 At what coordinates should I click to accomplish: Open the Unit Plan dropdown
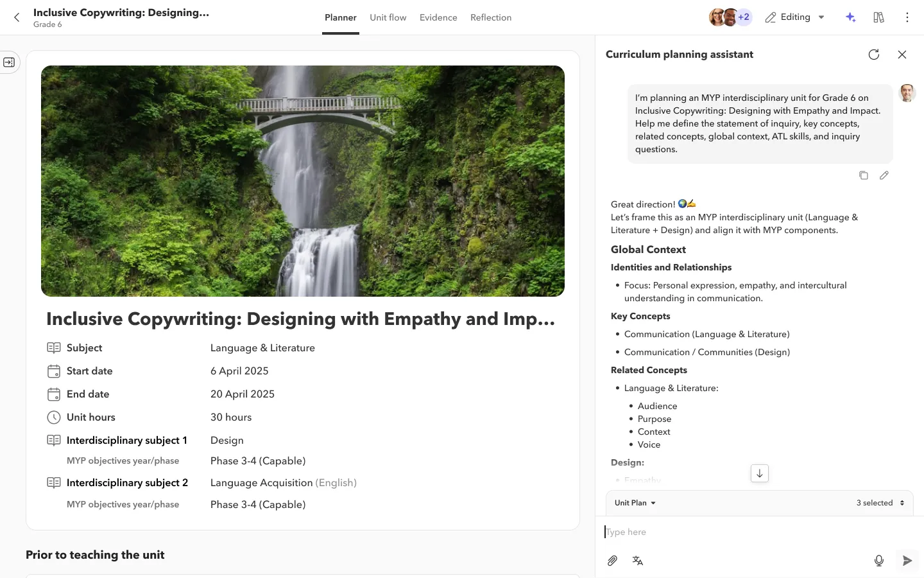pyautogui.click(x=635, y=503)
